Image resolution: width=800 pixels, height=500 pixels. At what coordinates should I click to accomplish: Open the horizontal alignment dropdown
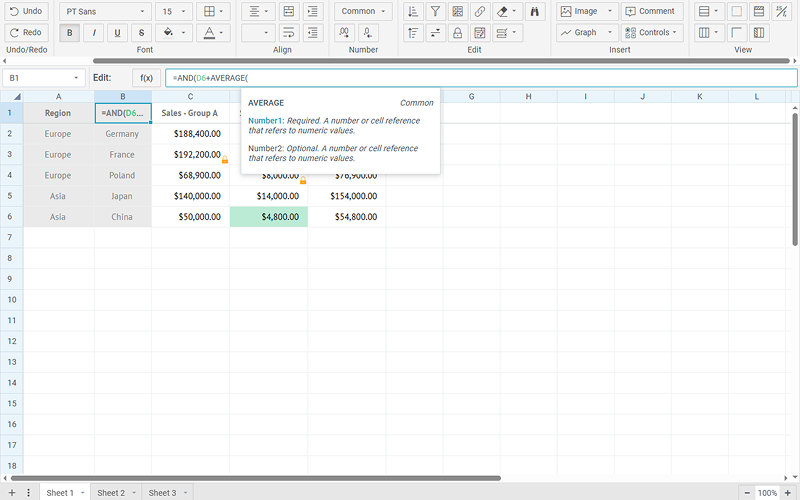(x=258, y=11)
